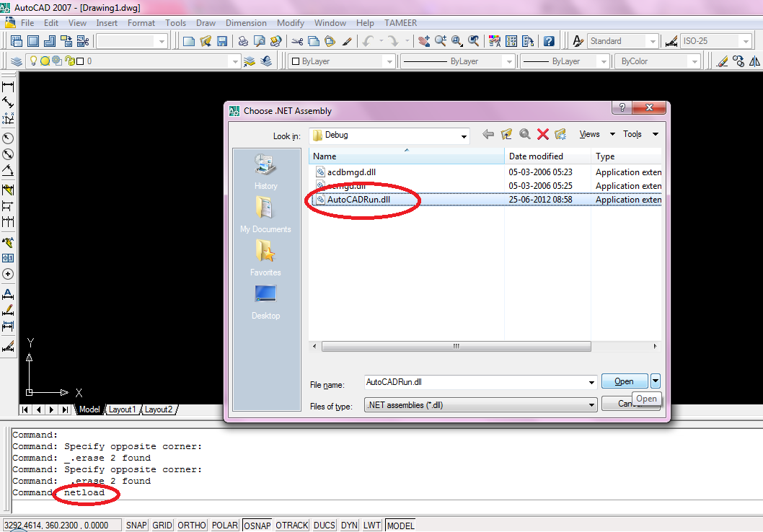This screenshot has width=763, height=532.
Task: Open the Dimension menu
Action: [x=246, y=23]
